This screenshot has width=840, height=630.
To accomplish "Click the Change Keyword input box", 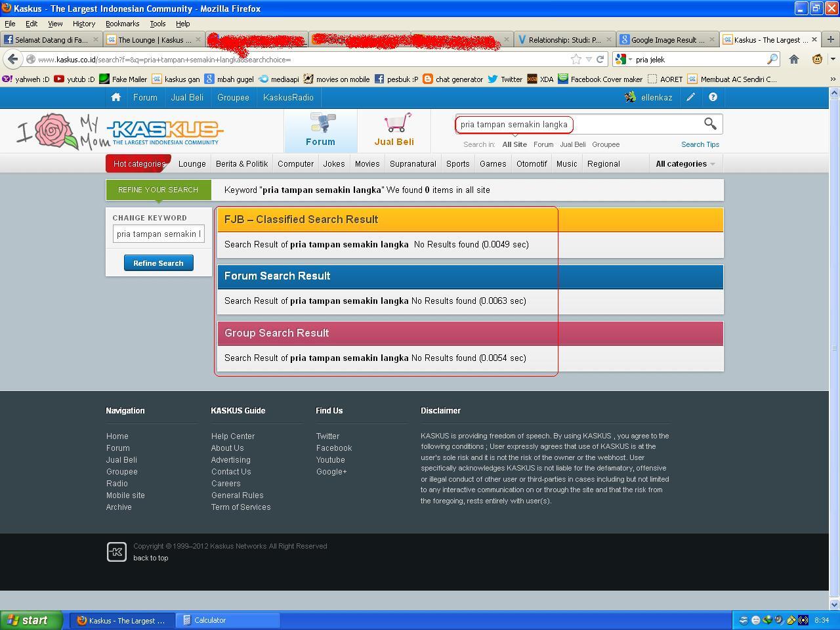I will tap(158, 234).
